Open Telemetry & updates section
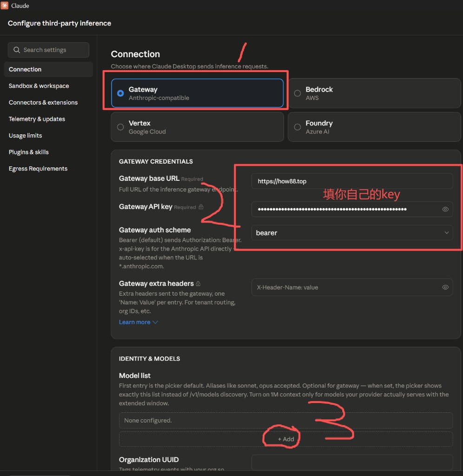 click(37, 119)
